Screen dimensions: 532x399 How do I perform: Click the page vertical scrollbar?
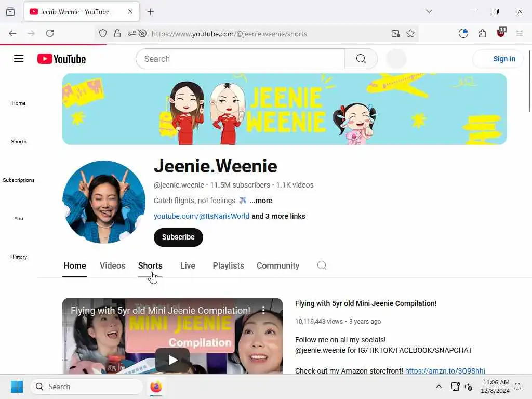529,82
